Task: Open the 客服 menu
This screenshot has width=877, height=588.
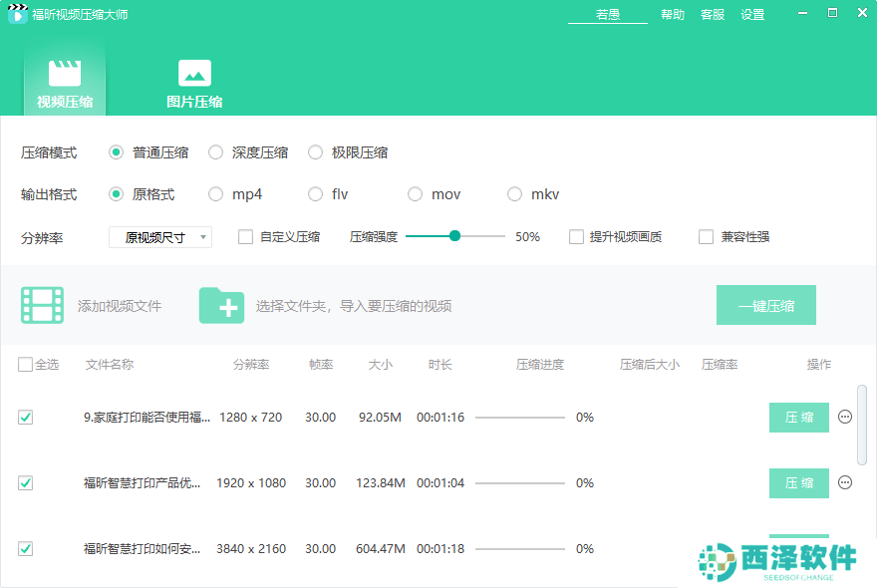Action: point(712,15)
